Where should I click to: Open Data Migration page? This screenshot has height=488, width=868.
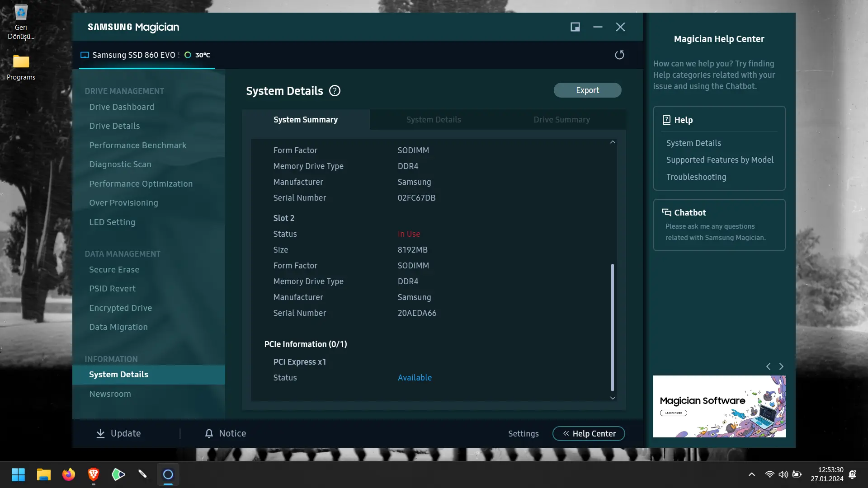[x=118, y=327]
